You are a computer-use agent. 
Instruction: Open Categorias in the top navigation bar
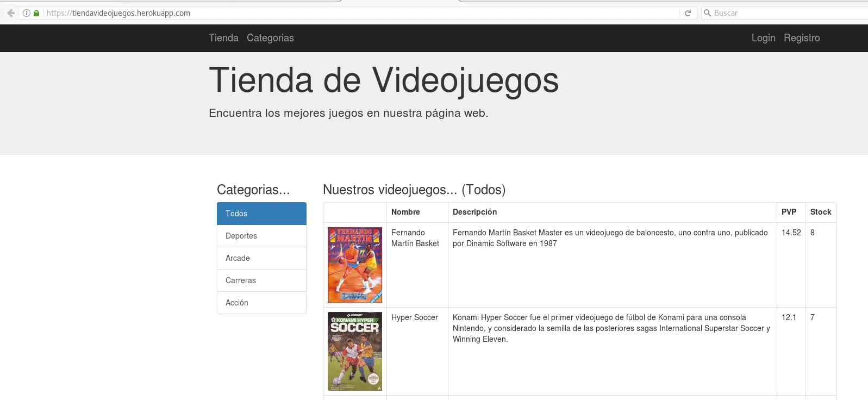click(270, 38)
